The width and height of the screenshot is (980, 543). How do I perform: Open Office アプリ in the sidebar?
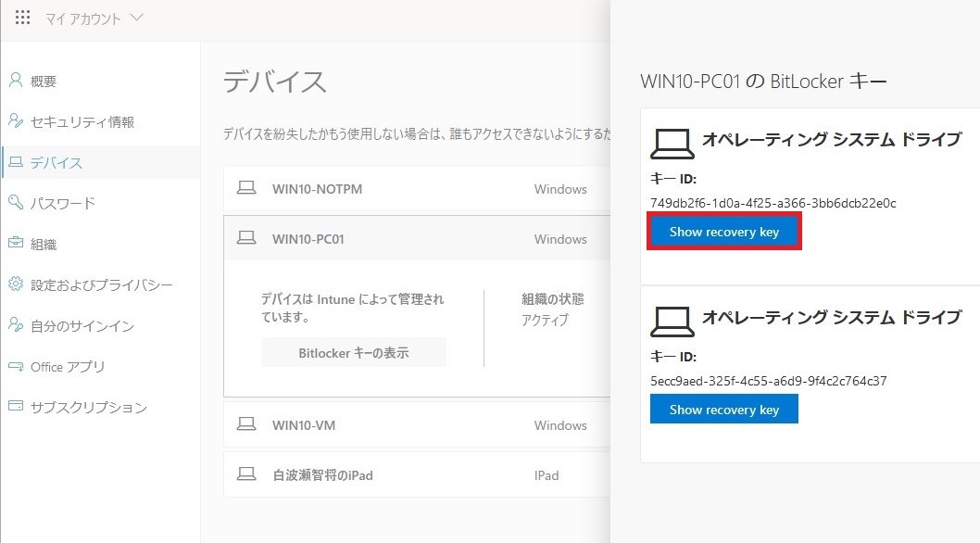click(101, 367)
